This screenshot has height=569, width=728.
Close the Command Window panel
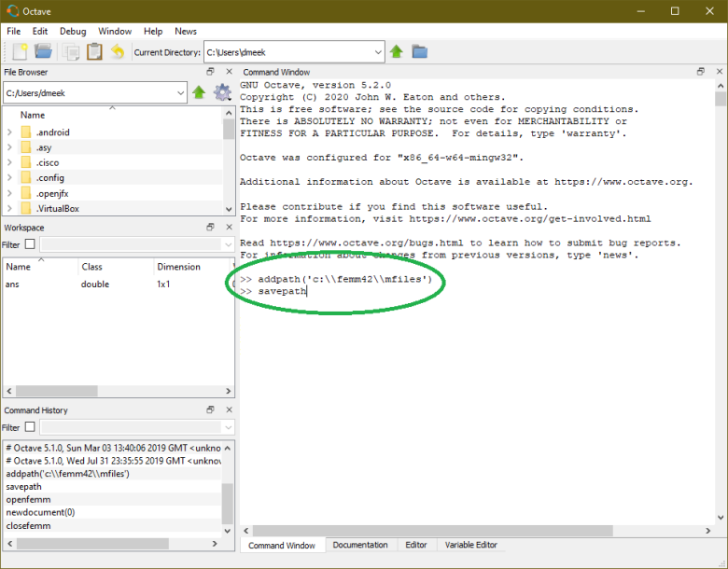tap(720, 72)
